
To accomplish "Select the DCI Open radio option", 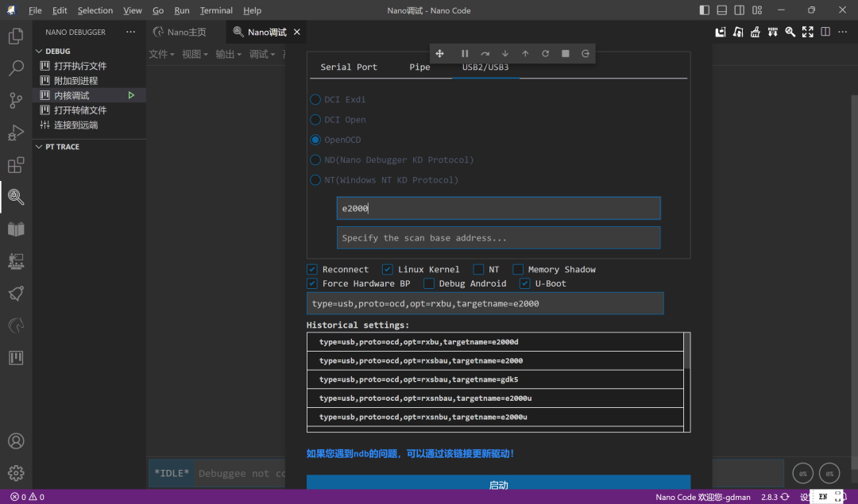I will (x=315, y=120).
